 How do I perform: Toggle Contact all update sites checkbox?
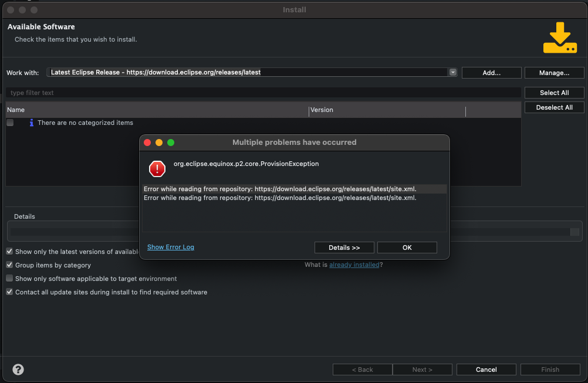(x=10, y=292)
